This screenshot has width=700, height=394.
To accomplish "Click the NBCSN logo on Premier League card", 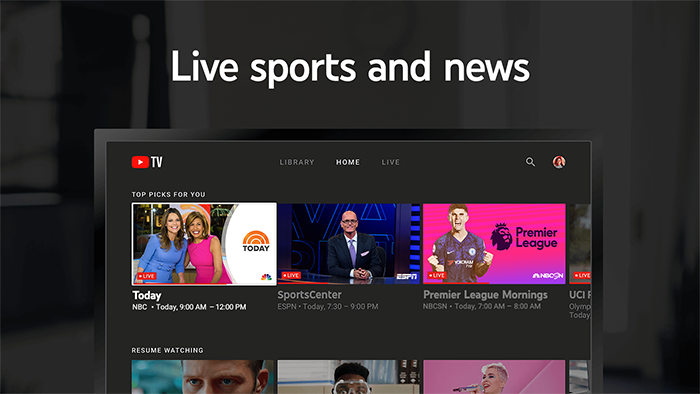I will (x=548, y=276).
